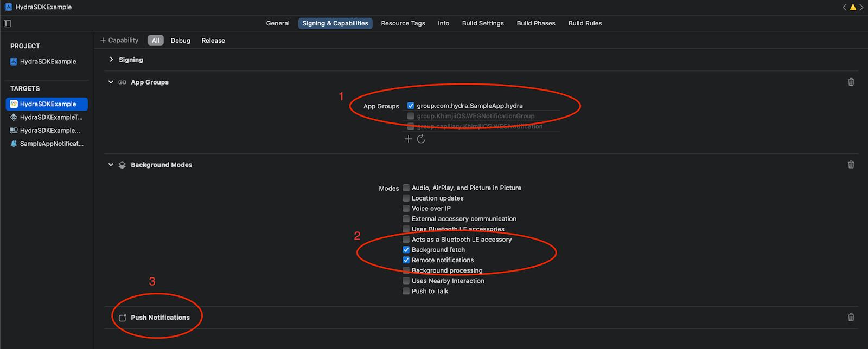Delete the App Groups capability with trash icon
The width and height of the screenshot is (868, 349).
(x=851, y=82)
